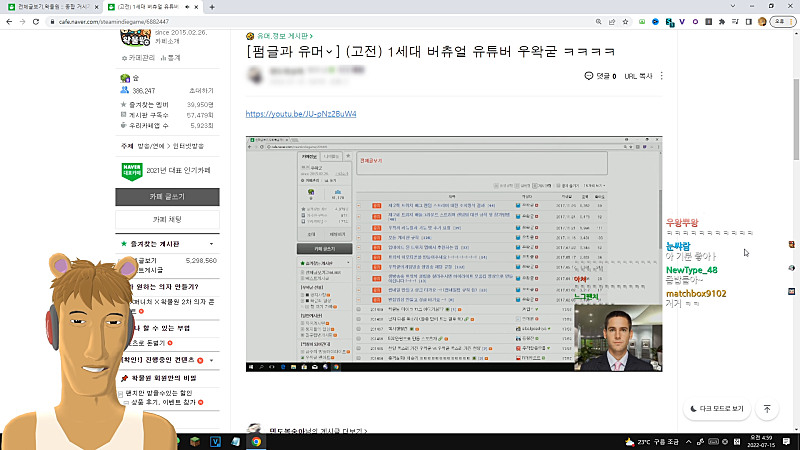Image resolution: width=800 pixels, height=450 pixels.
Task: Show hidden system tray icons chevron
Action: (688, 442)
